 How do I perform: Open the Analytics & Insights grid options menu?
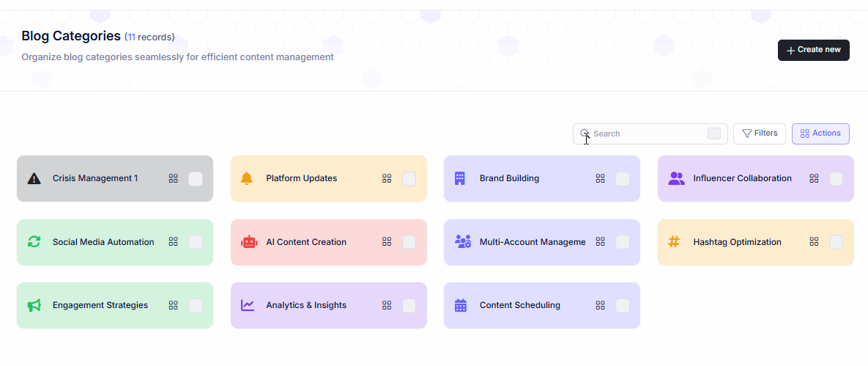point(387,305)
